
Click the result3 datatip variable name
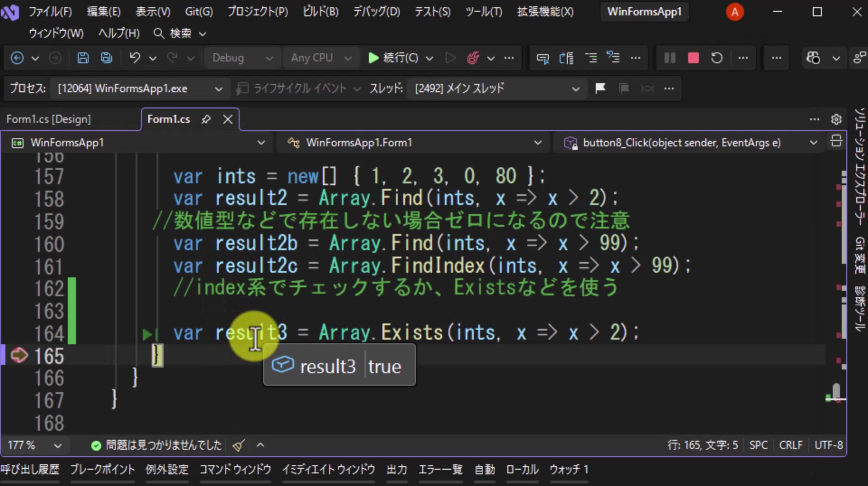tap(328, 366)
